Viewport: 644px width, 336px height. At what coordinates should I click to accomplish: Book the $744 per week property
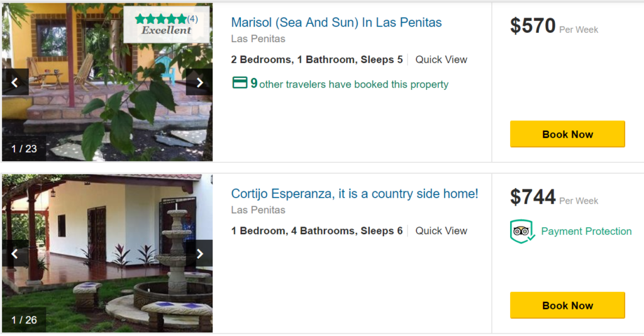[x=567, y=305]
